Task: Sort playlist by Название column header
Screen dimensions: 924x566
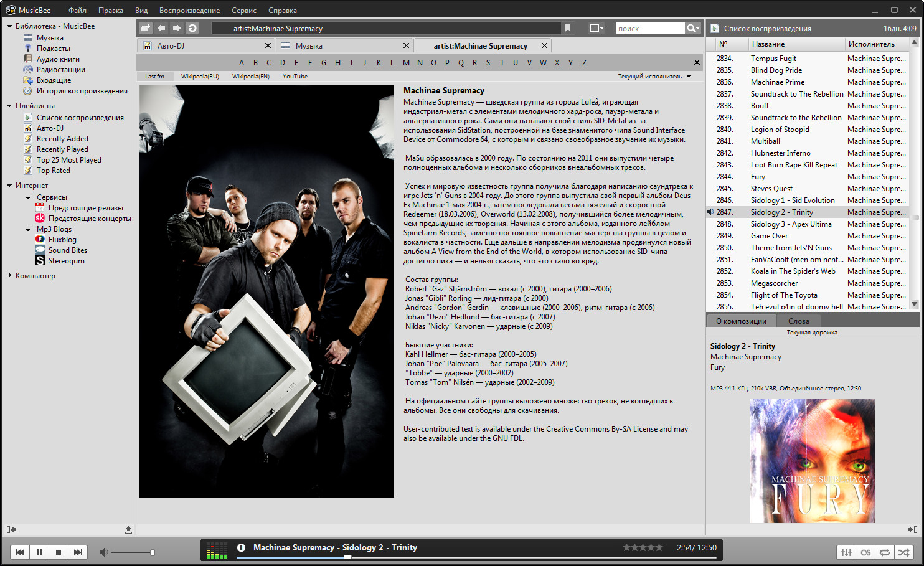Action: click(768, 44)
